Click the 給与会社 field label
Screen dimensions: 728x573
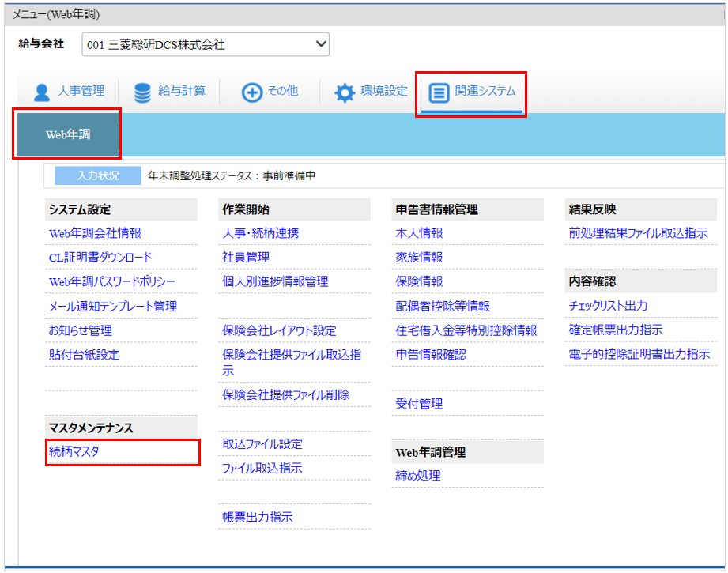pos(41,43)
